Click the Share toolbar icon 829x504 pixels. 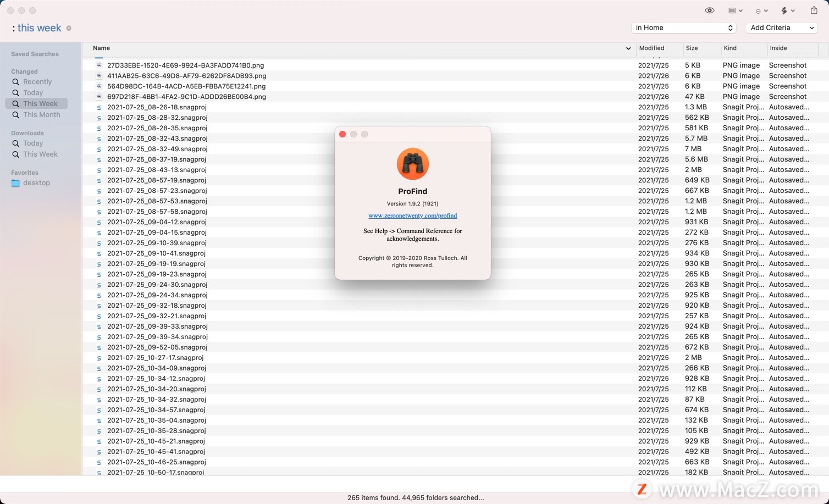point(814,10)
